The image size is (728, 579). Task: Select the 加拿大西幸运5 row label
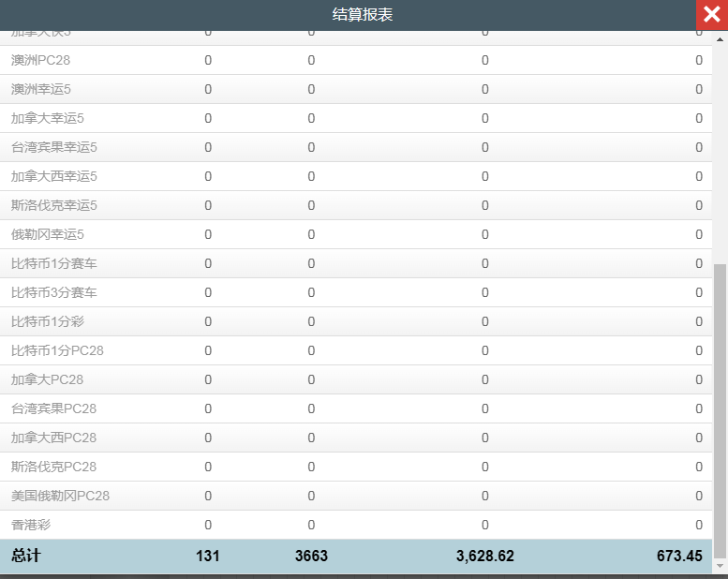pos(53,176)
